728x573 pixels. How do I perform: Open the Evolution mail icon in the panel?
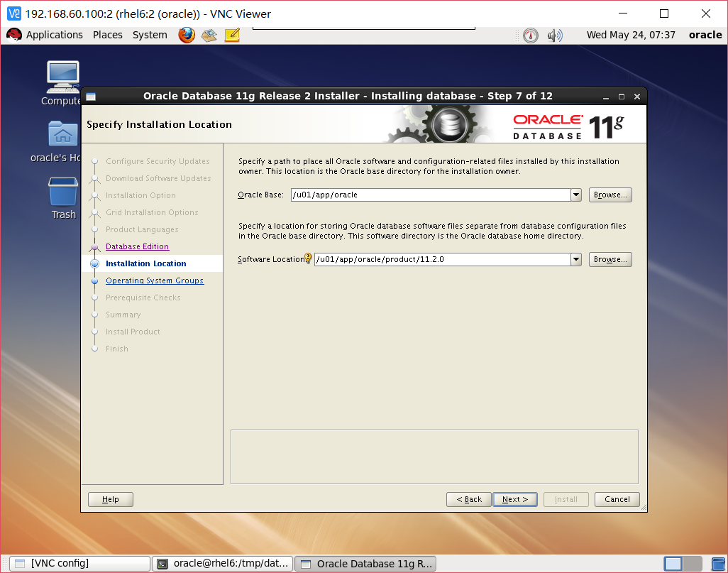tap(209, 34)
